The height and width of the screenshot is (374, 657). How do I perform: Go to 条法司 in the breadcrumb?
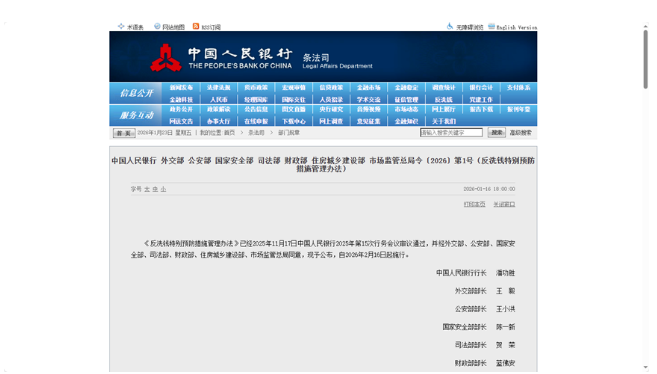point(256,133)
